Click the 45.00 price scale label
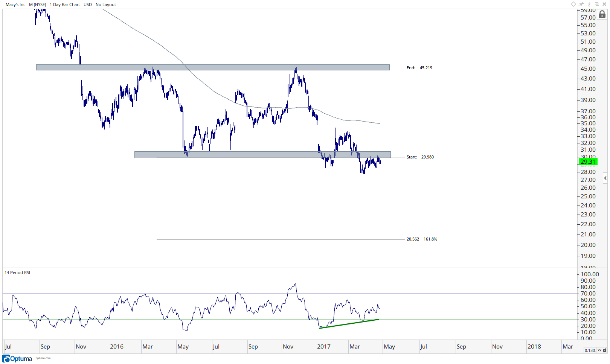 tap(588, 69)
